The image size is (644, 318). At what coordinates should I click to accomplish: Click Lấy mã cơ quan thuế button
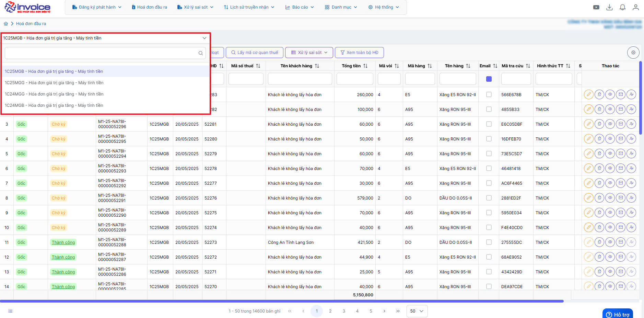pyautogui.click(x=255, y=53)
